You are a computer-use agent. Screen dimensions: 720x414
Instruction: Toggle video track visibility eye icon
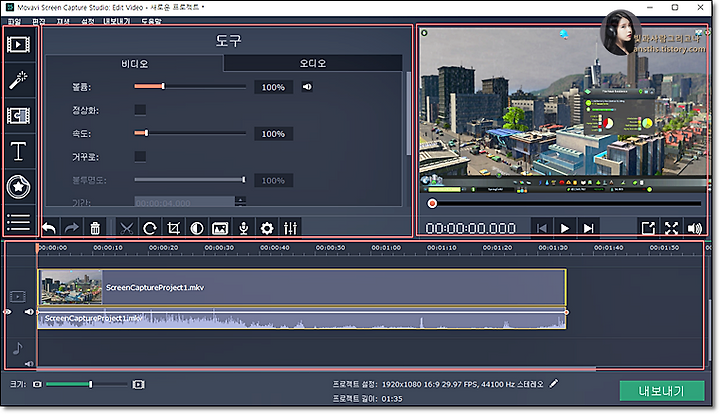coord(7,312)
